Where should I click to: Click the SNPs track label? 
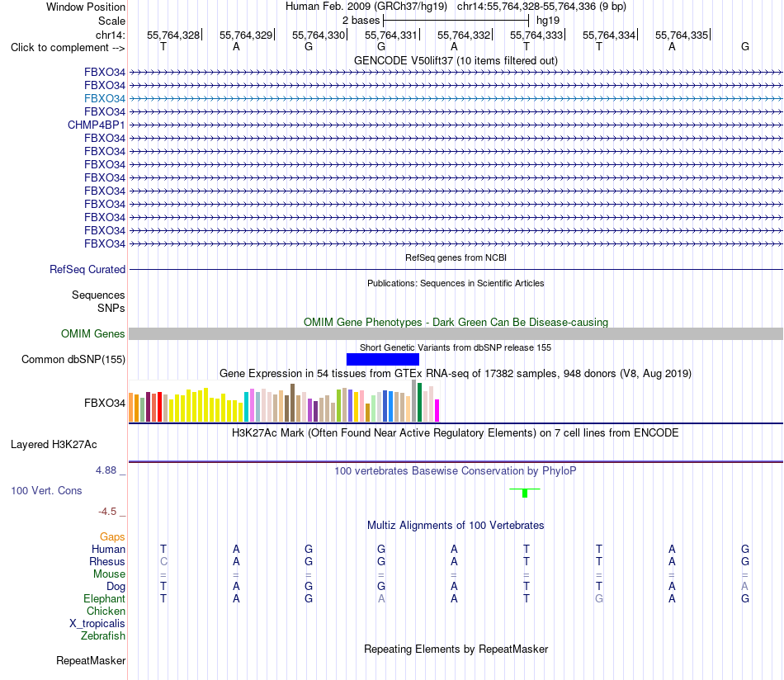(x=111, y=308)
